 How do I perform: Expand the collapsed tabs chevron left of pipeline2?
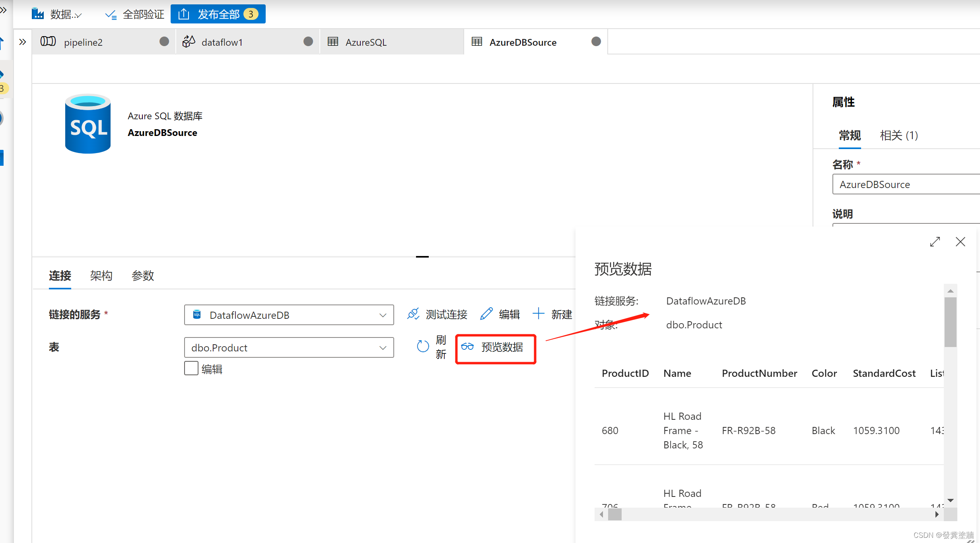[23, 42]
